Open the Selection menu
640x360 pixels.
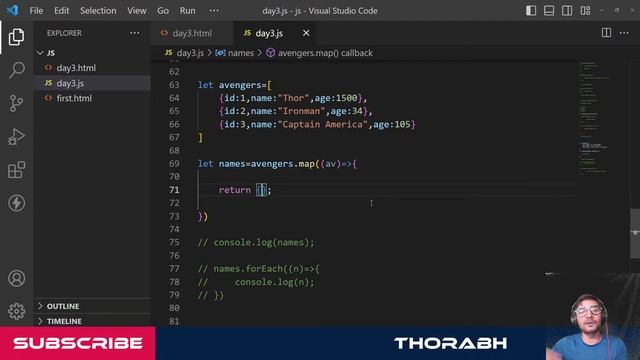pyautogui.click(x=98, y=11)
